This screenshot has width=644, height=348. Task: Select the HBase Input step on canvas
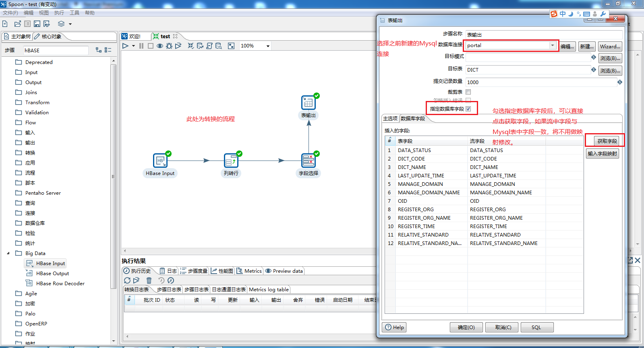coord(160,161)
